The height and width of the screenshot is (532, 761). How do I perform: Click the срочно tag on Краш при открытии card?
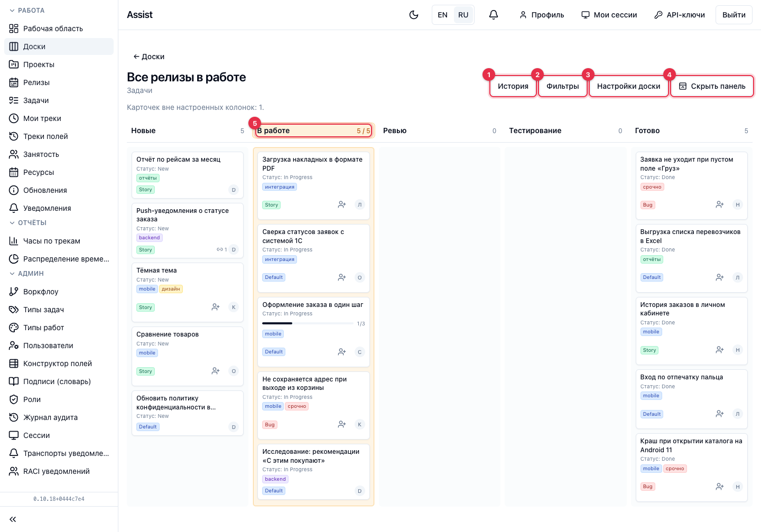(675, 469)
